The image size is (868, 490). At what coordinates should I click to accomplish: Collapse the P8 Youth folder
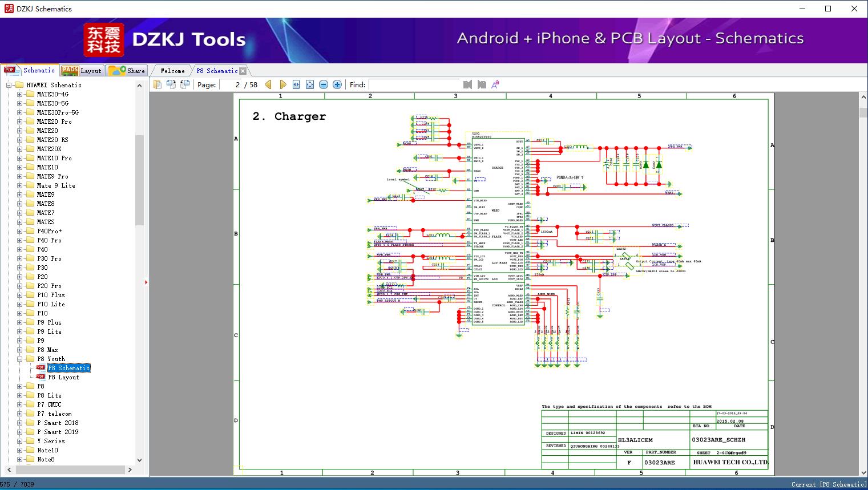pos(20,359)
